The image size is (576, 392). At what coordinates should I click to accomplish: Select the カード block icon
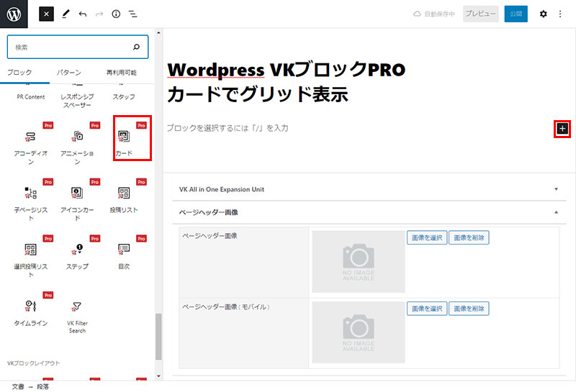coord(124,136)
